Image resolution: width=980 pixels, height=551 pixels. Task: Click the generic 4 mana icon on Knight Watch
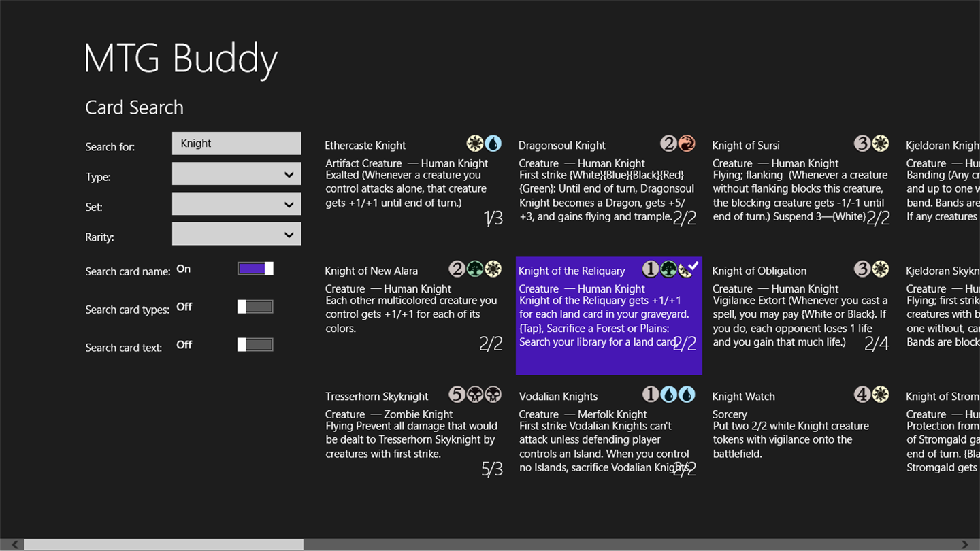[862, 395]
